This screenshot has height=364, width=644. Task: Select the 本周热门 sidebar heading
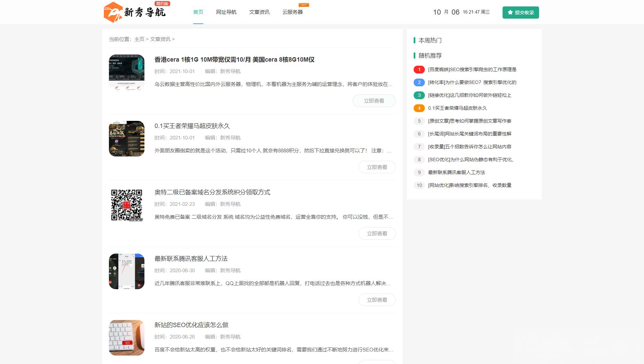point(430,40)
